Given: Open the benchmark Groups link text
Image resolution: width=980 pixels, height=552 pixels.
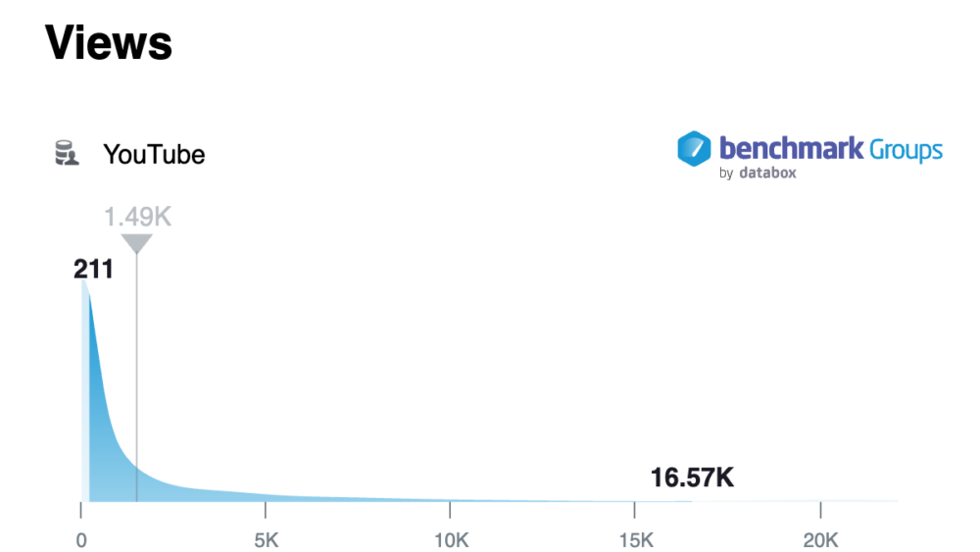Looking at the screenshot, I should click(x=831, y=149).
